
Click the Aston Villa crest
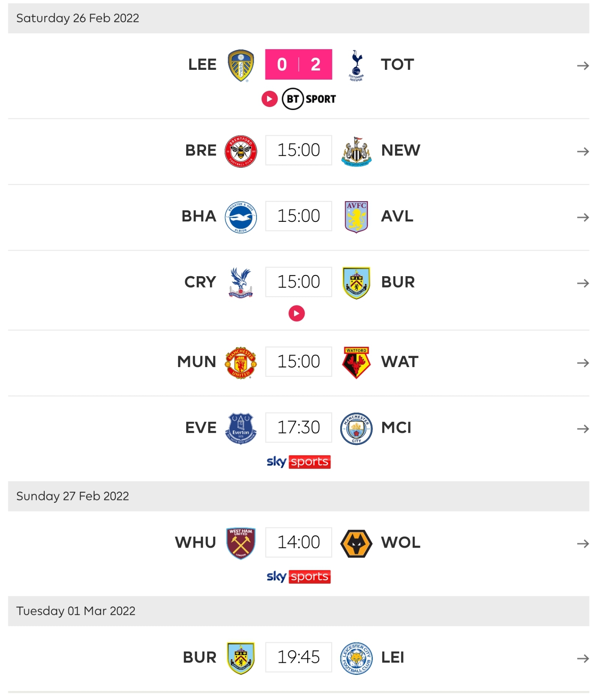(356, 217)
